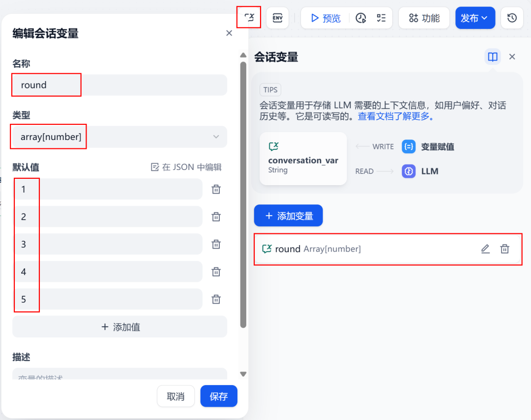Click the dialog scrollbar down arrow
This screenshot has height=420, width=531.
[x=243, y=374]
